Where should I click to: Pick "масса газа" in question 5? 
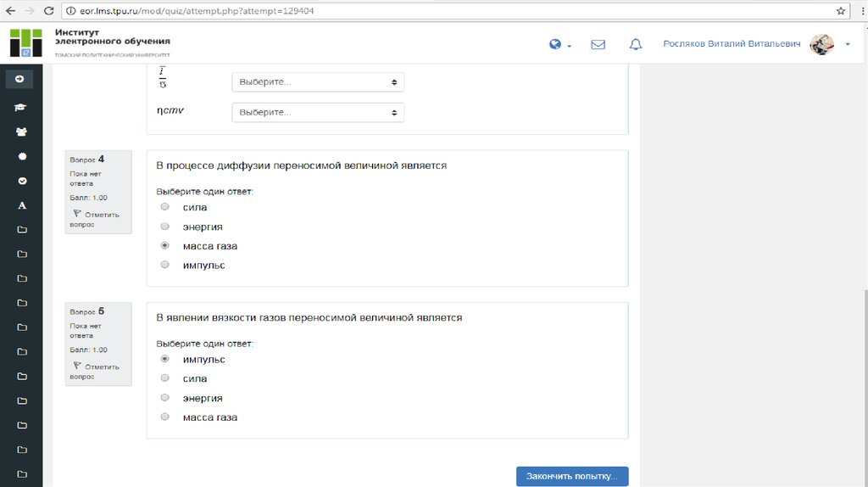pyautogui.click(x=165, y=417)
